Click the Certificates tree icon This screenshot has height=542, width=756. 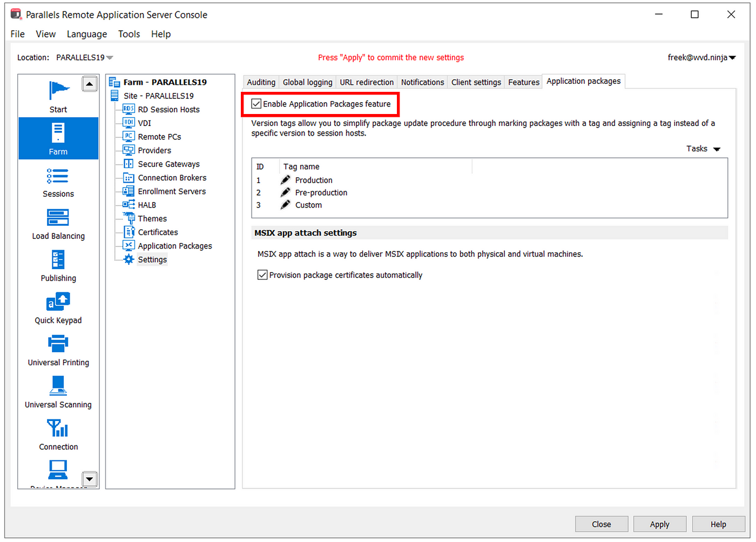click(129, 232)
